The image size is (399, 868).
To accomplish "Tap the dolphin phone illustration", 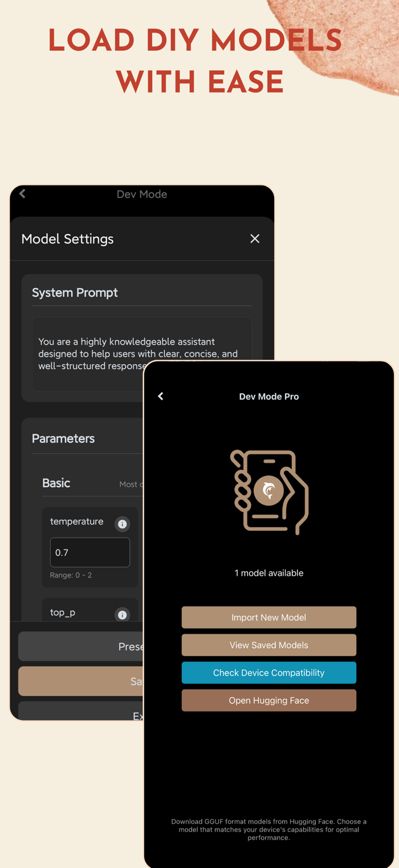I will 269,492.
